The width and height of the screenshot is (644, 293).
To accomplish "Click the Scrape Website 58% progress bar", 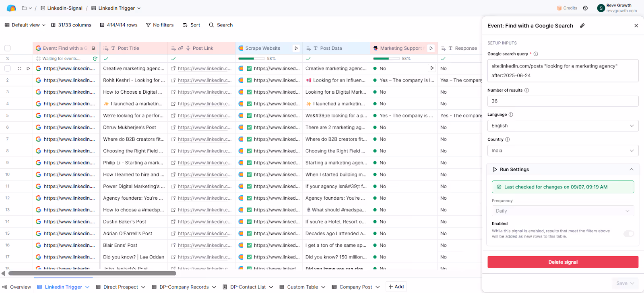I will 251,59.
